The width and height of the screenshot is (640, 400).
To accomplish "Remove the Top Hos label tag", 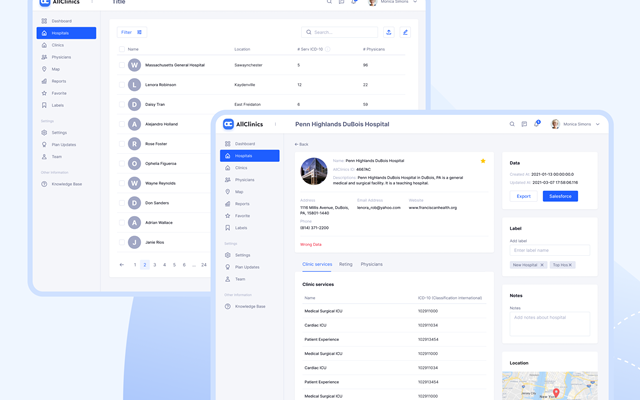I will pyautogui.click(x=571, y=265).
